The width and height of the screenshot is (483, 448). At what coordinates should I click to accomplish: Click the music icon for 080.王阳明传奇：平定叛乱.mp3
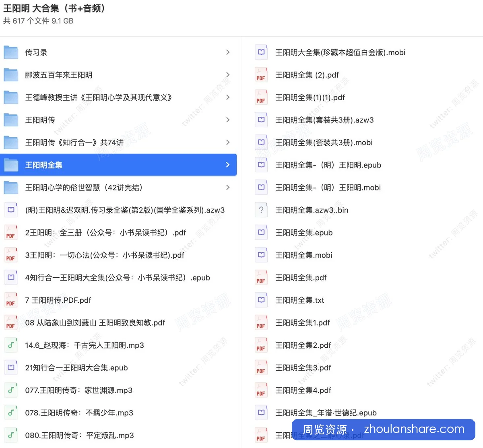[11, 436]
